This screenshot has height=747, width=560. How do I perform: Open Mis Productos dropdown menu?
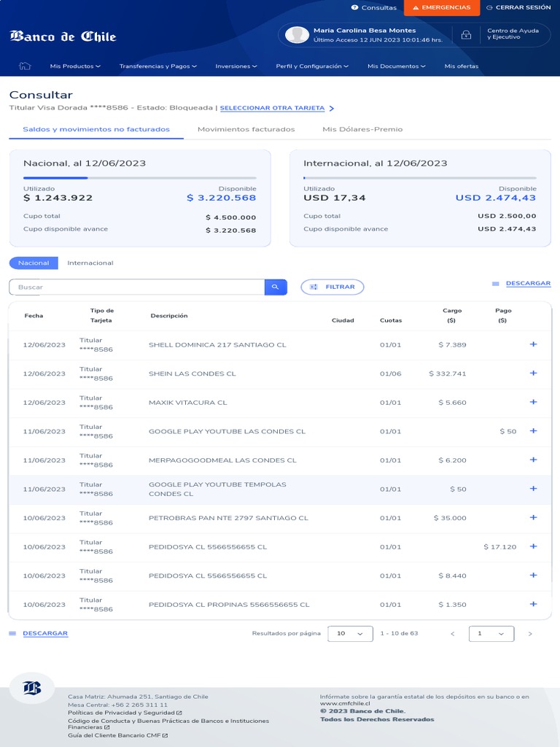75,66
